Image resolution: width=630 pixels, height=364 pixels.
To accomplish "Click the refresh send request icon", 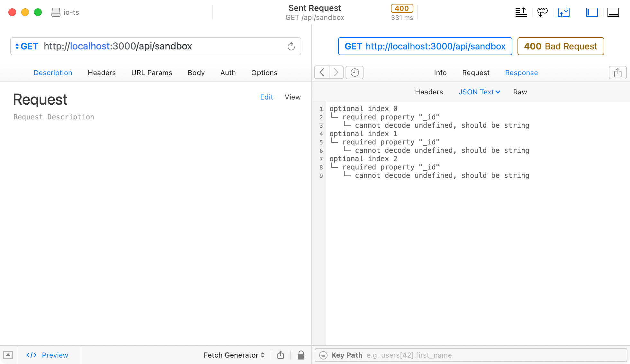I will 291,46.
